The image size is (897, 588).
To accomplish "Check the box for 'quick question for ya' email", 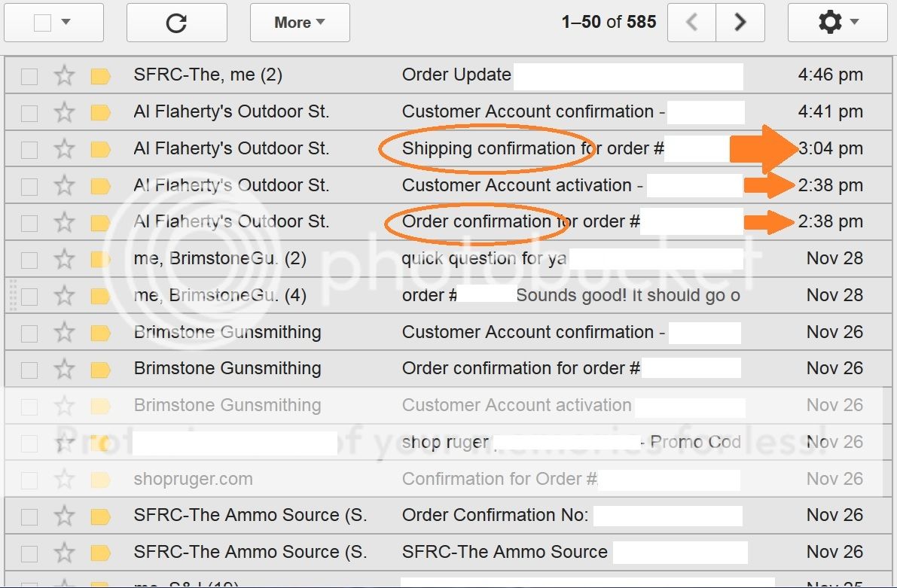I will click(x=29, y=259).
